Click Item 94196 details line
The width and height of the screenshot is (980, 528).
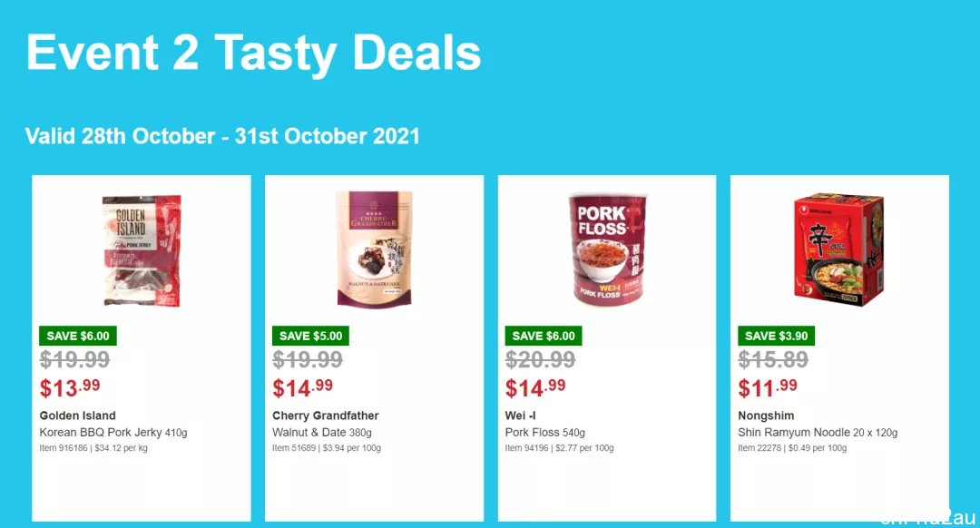559,448
